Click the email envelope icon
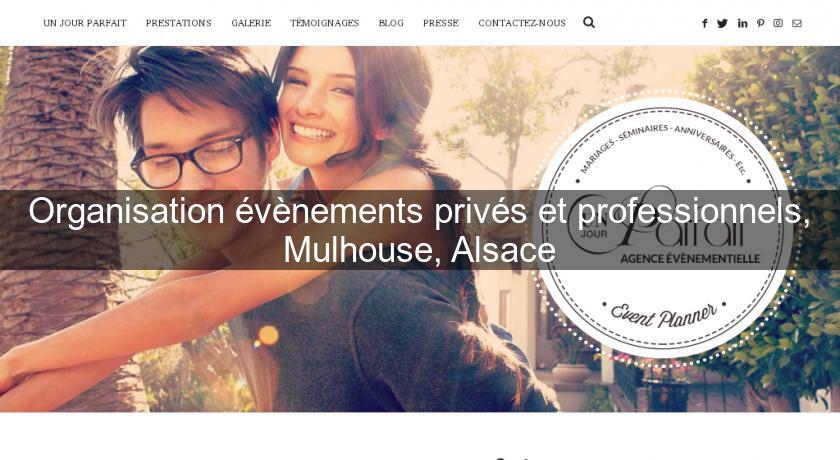Screen dimensions: 840x460 (797, 23)
